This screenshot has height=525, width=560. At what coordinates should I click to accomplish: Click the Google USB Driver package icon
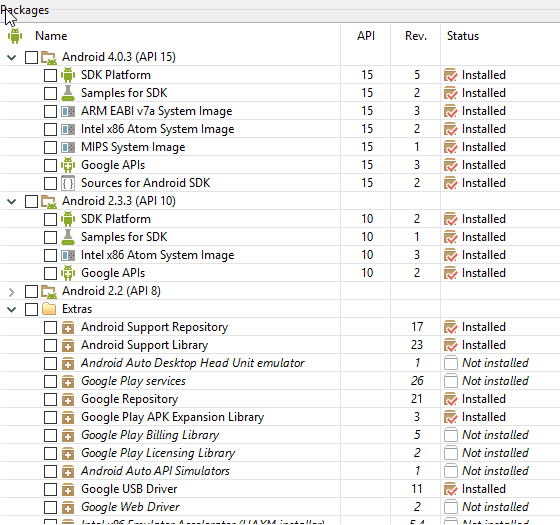tap(68, 489)
